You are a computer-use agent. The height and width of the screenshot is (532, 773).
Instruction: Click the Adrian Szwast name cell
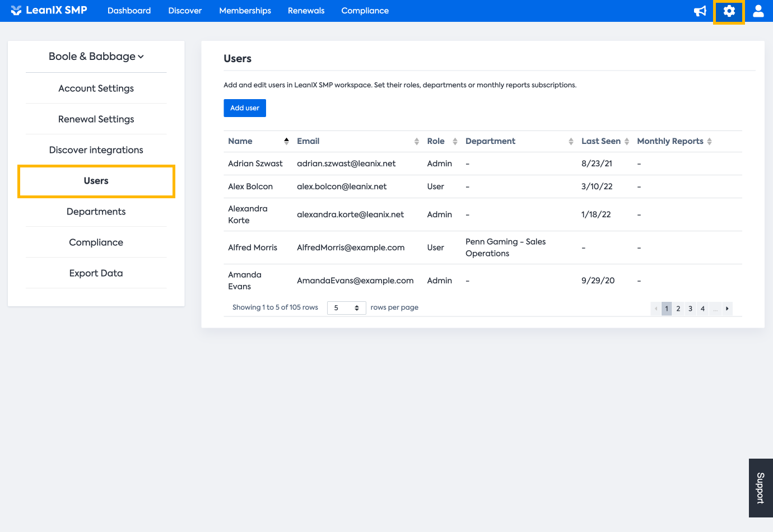pyautogui.click(x=255, y=164)
